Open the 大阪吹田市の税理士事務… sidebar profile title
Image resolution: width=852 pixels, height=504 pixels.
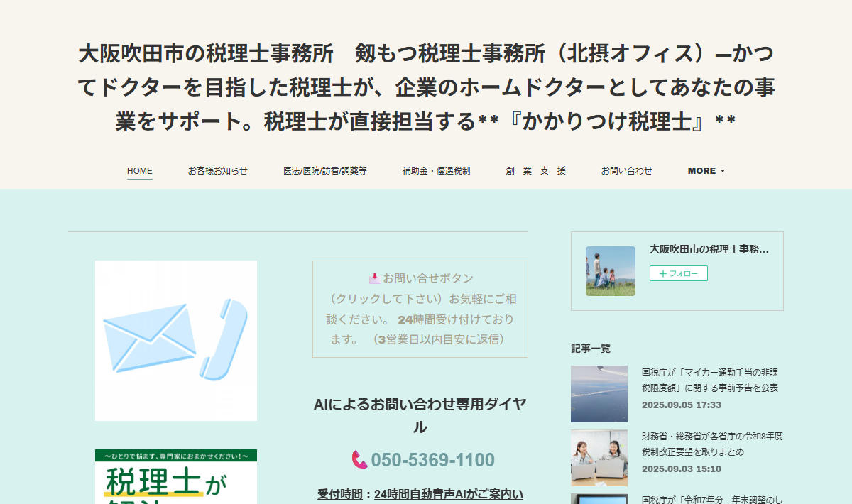(x=709, y=249)
